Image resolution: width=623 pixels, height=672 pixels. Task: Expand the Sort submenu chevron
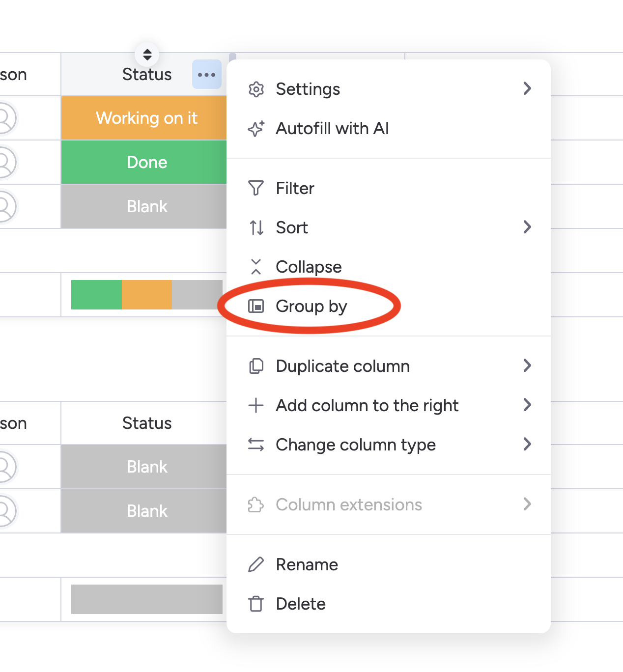(527, 227)
